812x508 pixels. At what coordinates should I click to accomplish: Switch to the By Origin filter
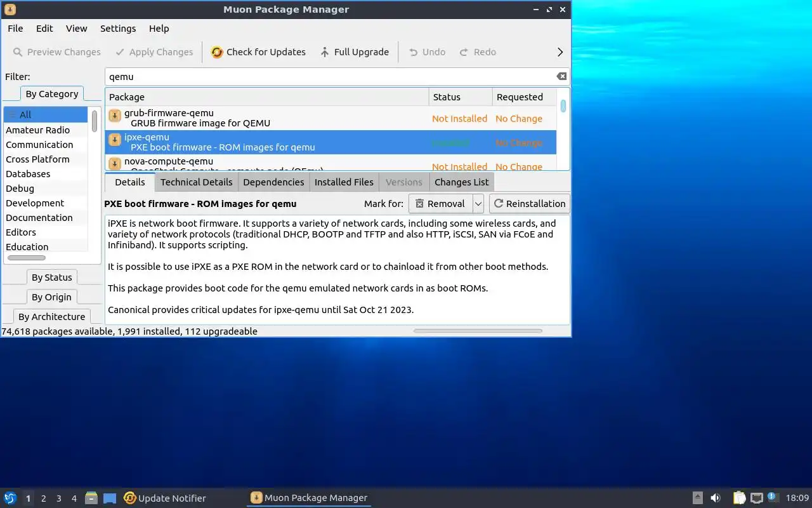pos(52,297)
